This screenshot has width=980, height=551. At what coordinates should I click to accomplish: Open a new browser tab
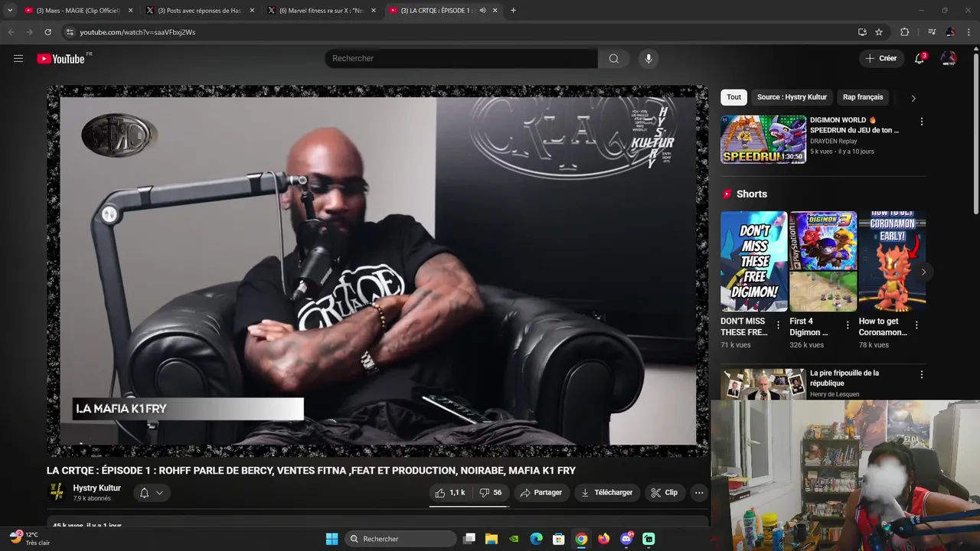point(513,11)
